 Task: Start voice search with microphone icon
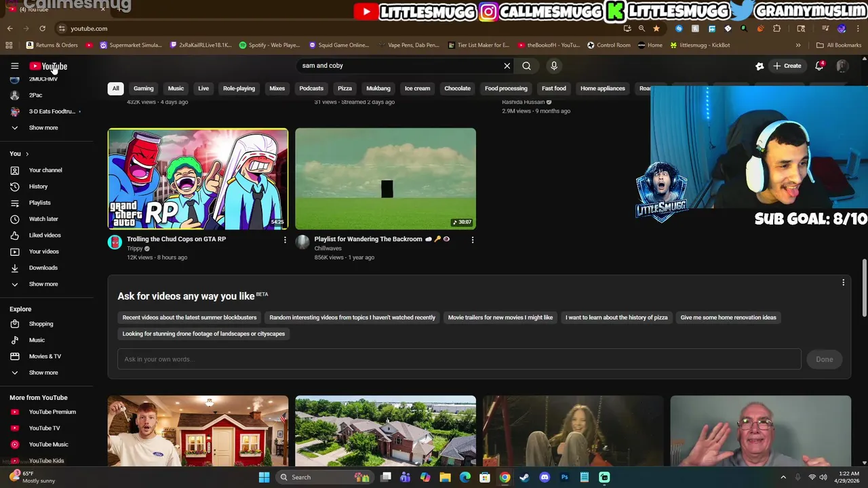[x=554, y=66]
